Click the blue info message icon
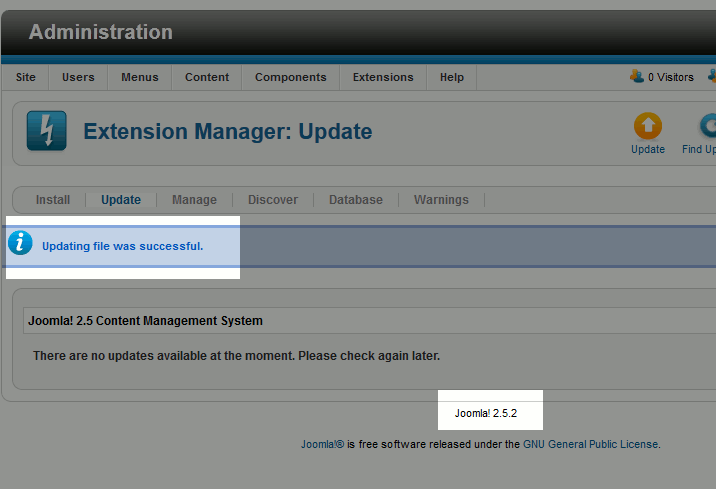This screenshot has width=716, height=489. [20, 242]
